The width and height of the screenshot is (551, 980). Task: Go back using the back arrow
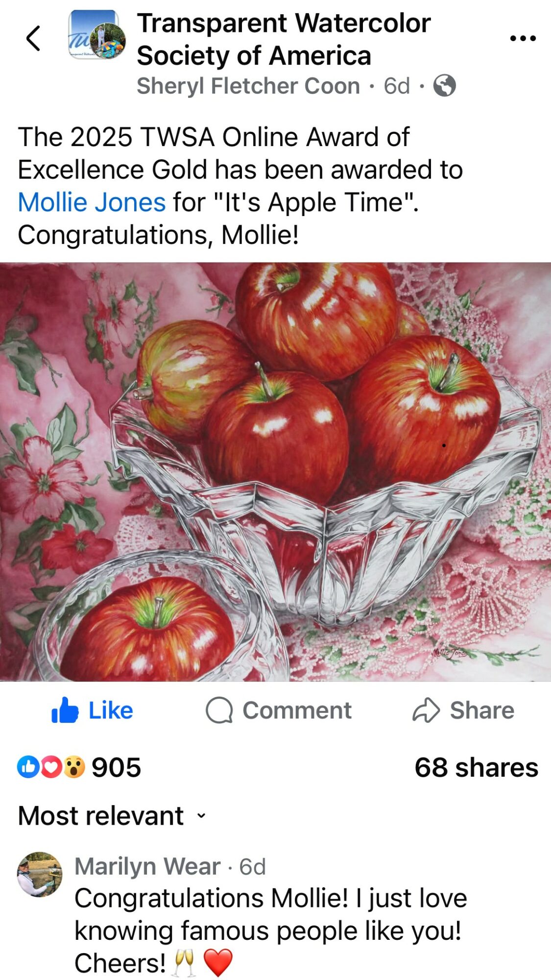pos(33,38)
